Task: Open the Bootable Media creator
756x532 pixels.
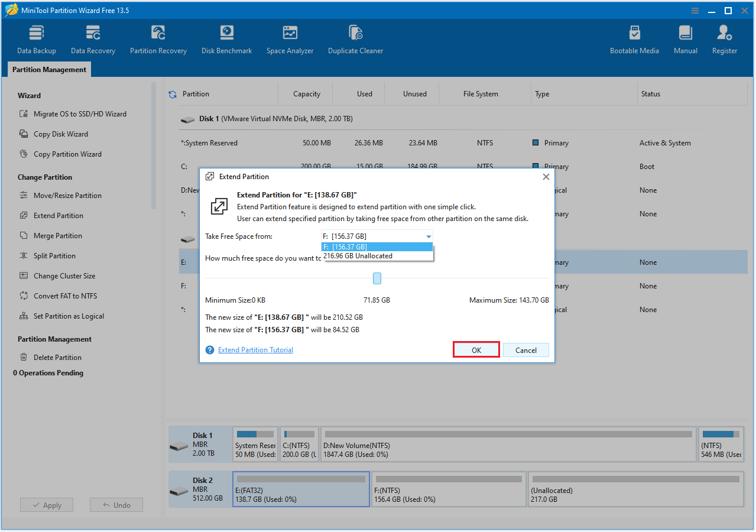Action: pyautogui.click(x=634, y=38)
